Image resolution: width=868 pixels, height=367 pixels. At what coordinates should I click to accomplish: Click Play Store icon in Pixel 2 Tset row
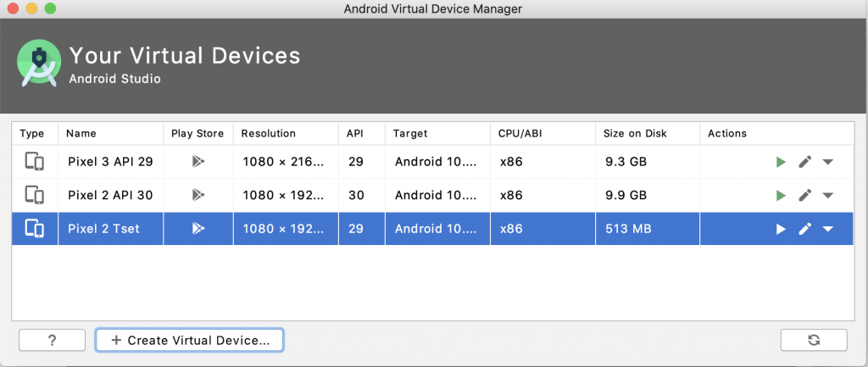(x=198, y=228)
